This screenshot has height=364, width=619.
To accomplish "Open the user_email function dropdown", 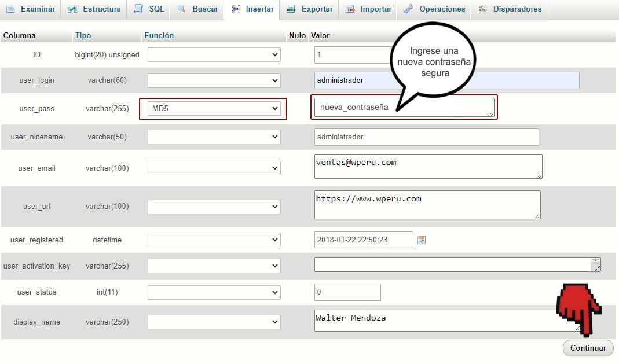I will point(214,168).
